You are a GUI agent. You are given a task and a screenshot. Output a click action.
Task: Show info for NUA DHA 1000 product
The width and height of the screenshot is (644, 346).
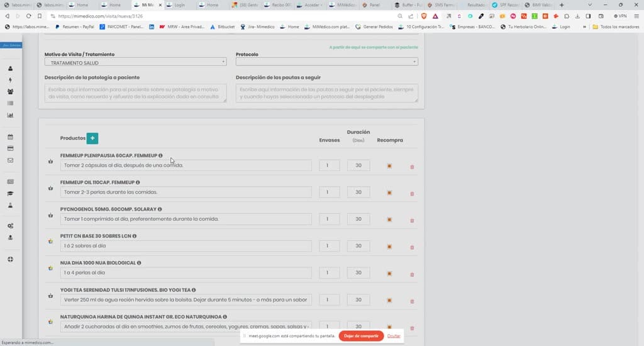pyautogui.click(x=139, y=262)
